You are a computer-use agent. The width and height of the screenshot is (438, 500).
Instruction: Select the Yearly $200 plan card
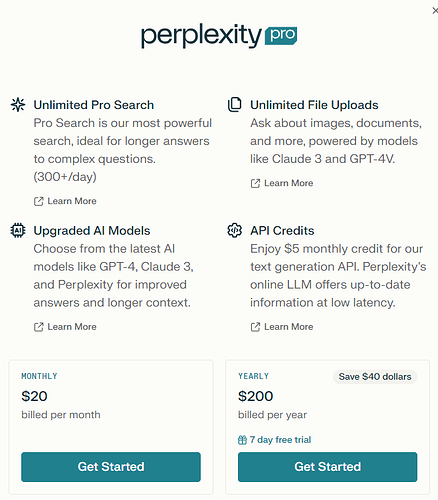[x=327, y=427]
